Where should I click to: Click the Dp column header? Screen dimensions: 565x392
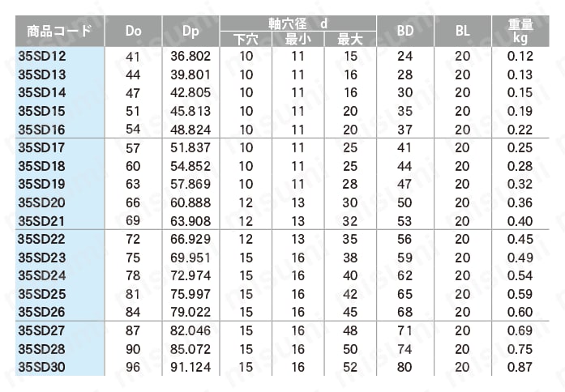tap(190, 31)
